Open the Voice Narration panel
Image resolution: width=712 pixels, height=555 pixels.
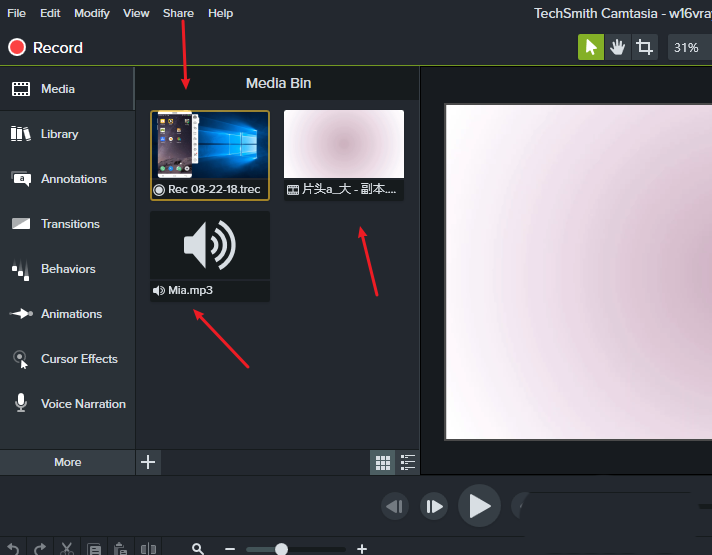[67, 404]
